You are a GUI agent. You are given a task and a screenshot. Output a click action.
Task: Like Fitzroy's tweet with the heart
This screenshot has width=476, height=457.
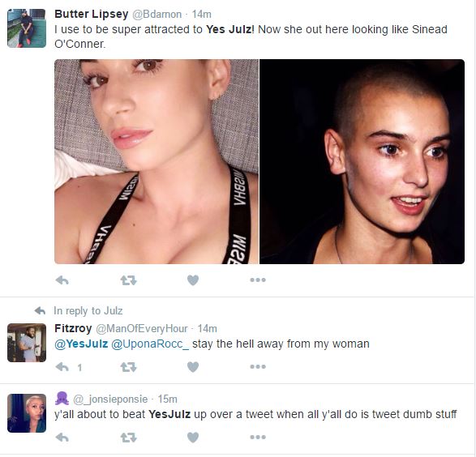[x=193, y=367]
